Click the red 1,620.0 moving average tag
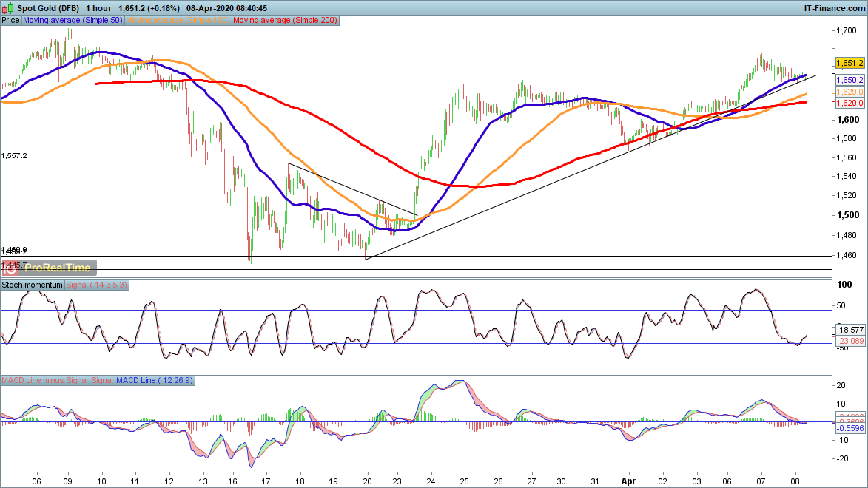This screenshot has width=868, height=488. (x=850, y=103)
